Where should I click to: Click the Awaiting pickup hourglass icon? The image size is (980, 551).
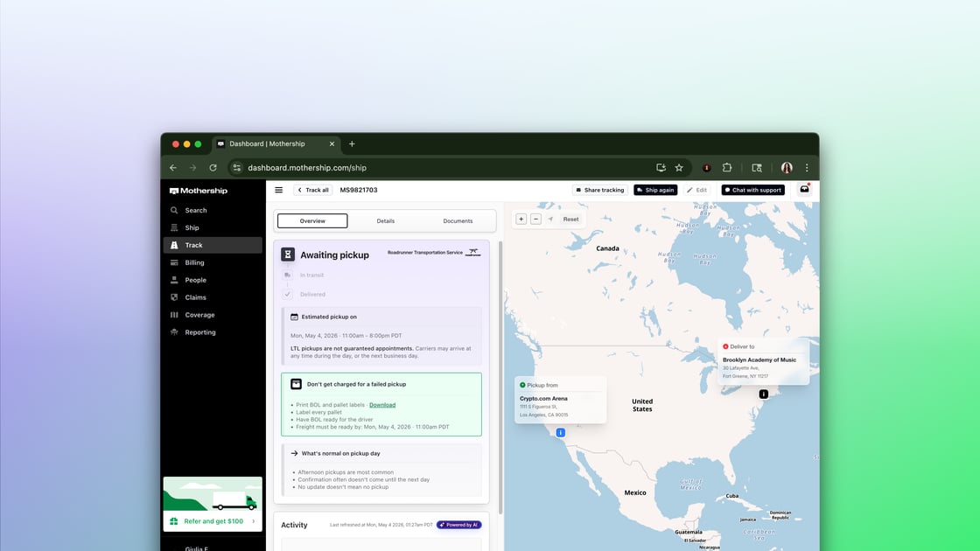288,255
